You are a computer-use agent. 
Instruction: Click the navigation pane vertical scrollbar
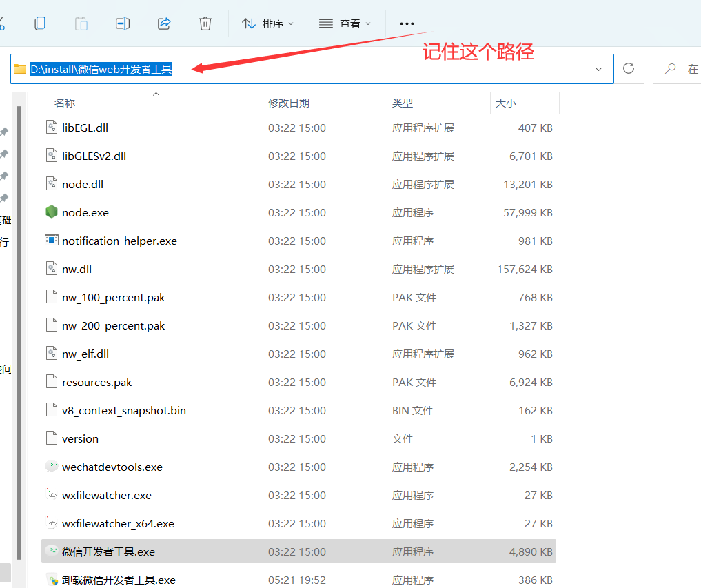click(x=19, y=333)
